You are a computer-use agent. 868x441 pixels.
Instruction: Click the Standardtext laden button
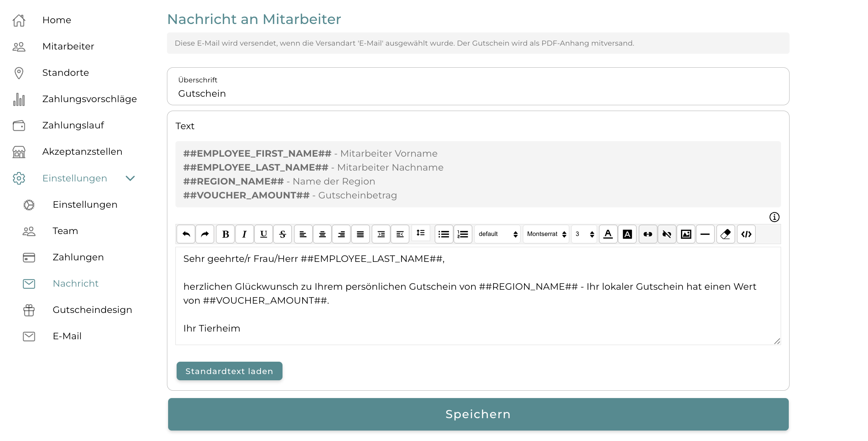tap(229, 371)
